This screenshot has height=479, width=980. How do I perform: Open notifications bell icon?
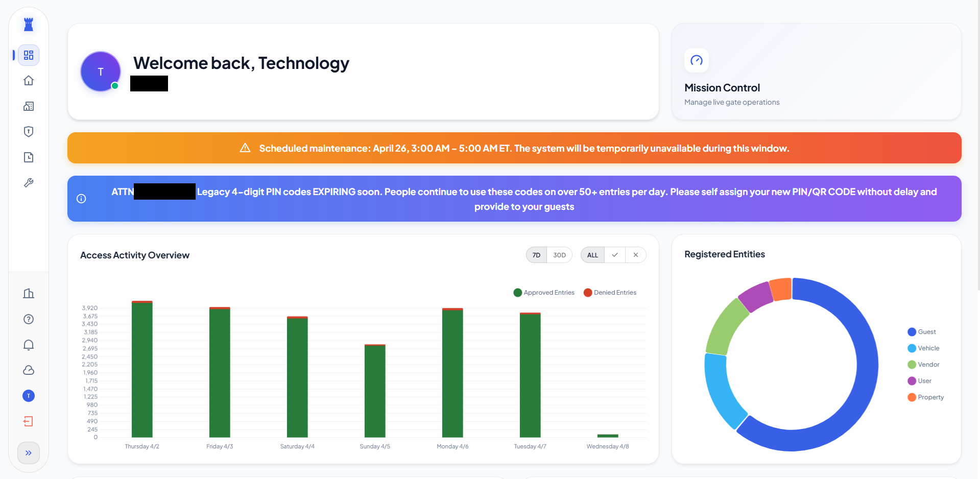click(29, 345)
